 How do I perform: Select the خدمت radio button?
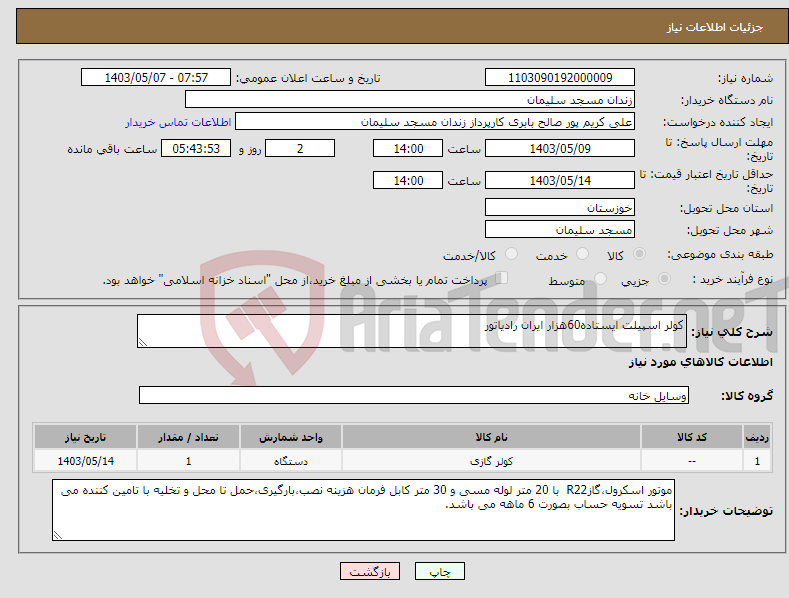[582, 254]
